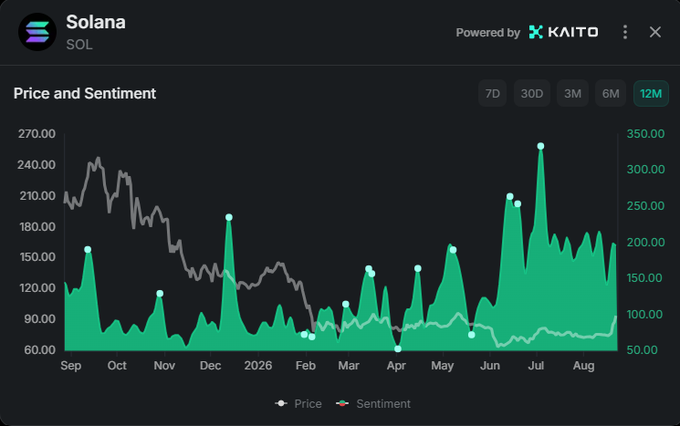Click the 350.00 sentiment axis label
Image resolution: width=680 pixels, height=426 pixels.
645,134
